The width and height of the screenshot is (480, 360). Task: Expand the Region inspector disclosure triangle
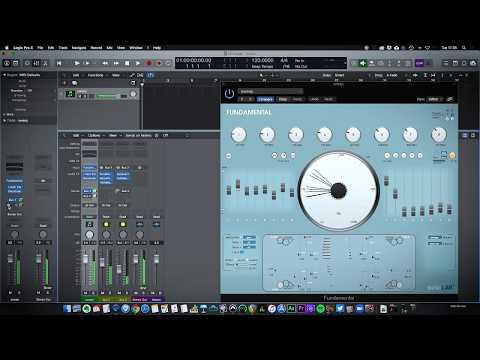(4, 75)
